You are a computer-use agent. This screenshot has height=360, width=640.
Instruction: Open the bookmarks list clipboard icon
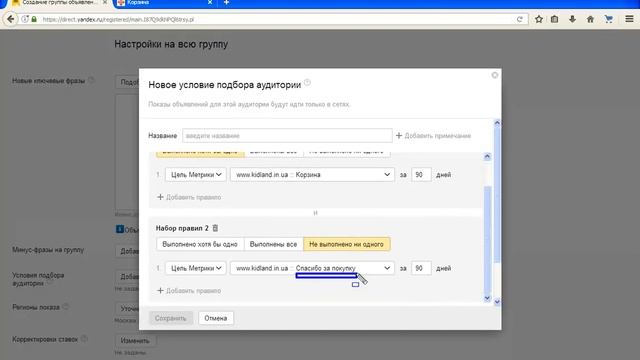554,19
